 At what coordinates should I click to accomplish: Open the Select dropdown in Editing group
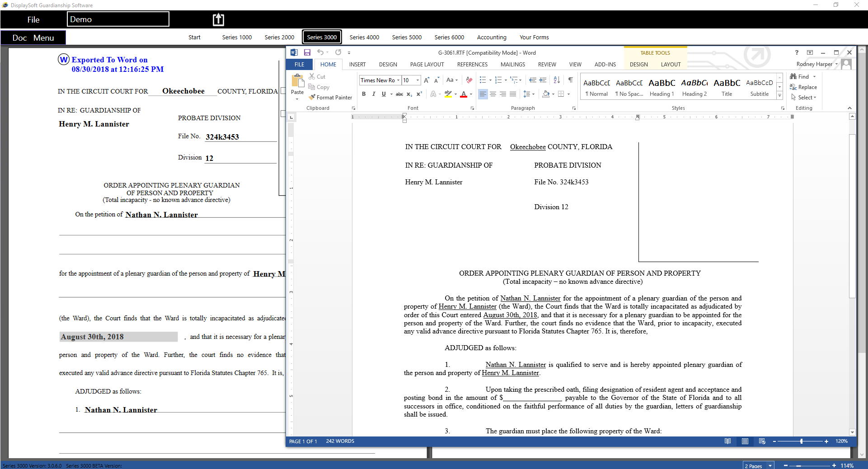(804, 97)
